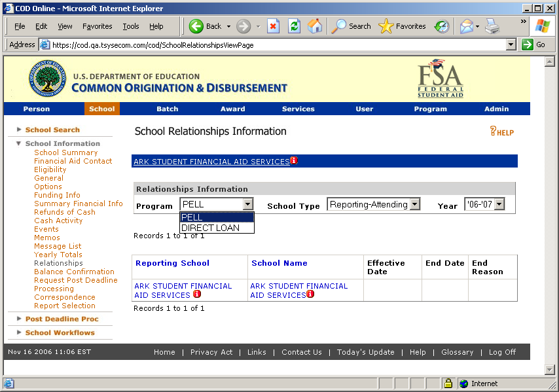Sort by Reporting School column header

172,263
